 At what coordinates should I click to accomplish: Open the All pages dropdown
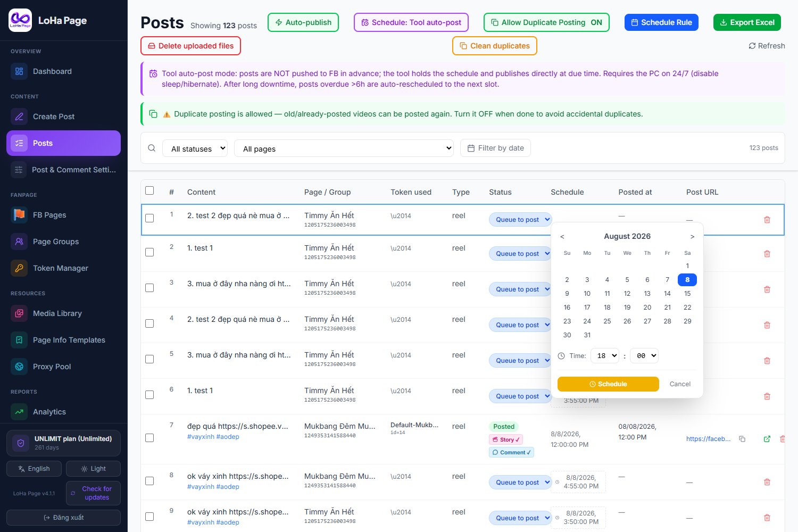[344, 148]
